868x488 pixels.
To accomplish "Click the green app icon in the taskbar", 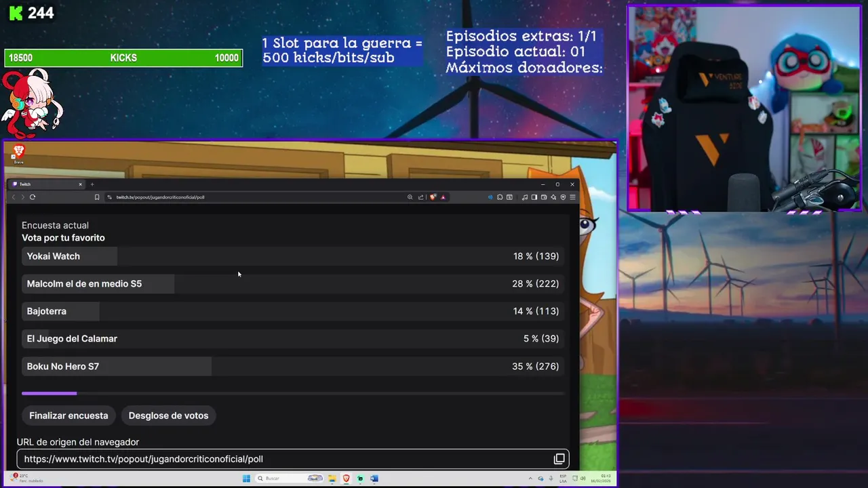I will [x=360, y=479].
